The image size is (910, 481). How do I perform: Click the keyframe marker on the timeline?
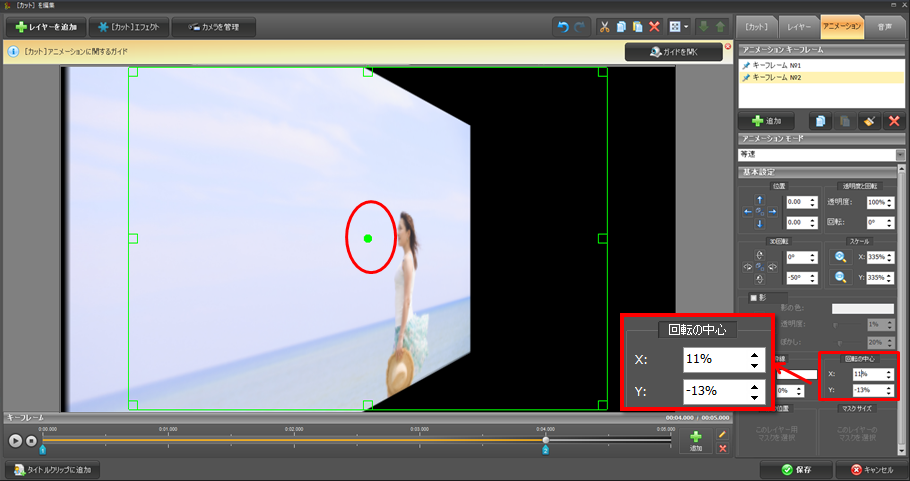tap(545, 440)
